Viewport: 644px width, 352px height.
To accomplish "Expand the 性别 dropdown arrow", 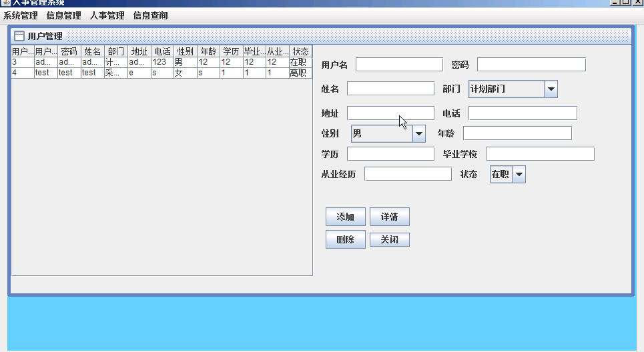I will point(419,134).
